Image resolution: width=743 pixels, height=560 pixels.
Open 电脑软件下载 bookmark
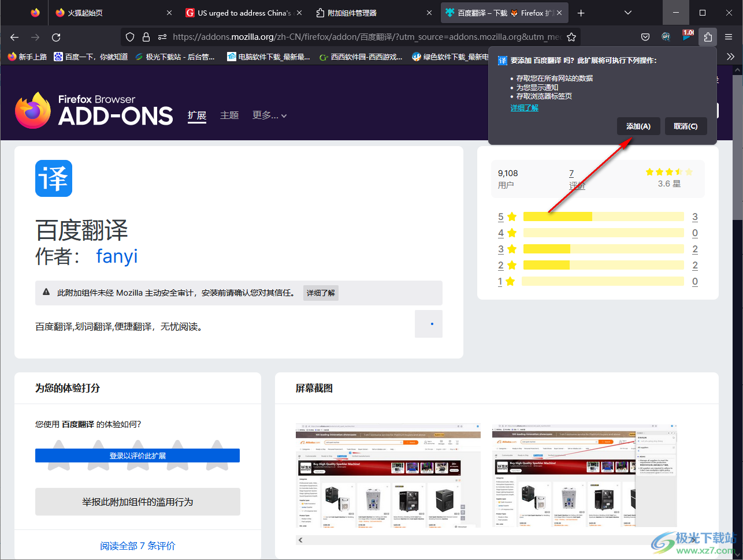click(x=269, y=57)
